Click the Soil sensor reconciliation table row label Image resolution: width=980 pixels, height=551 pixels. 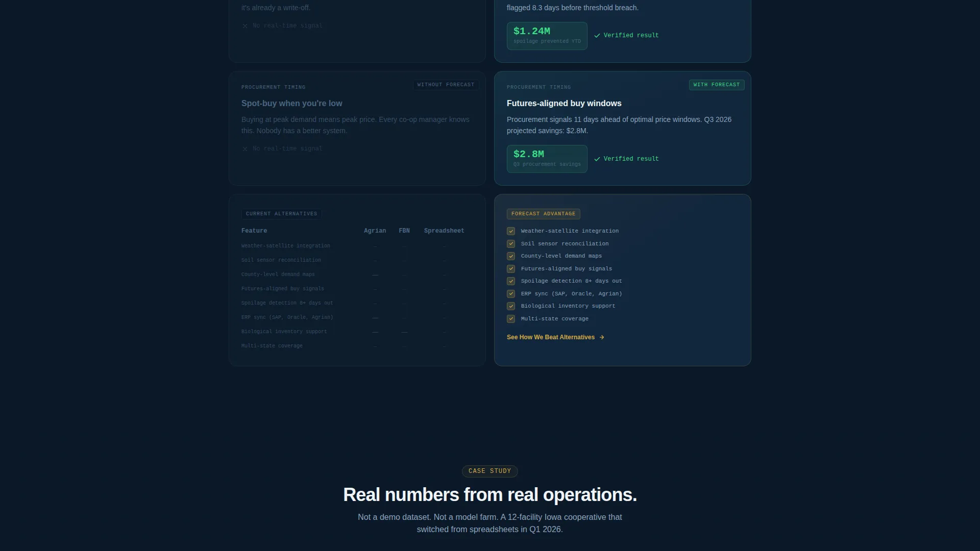[x=281, y=260]
